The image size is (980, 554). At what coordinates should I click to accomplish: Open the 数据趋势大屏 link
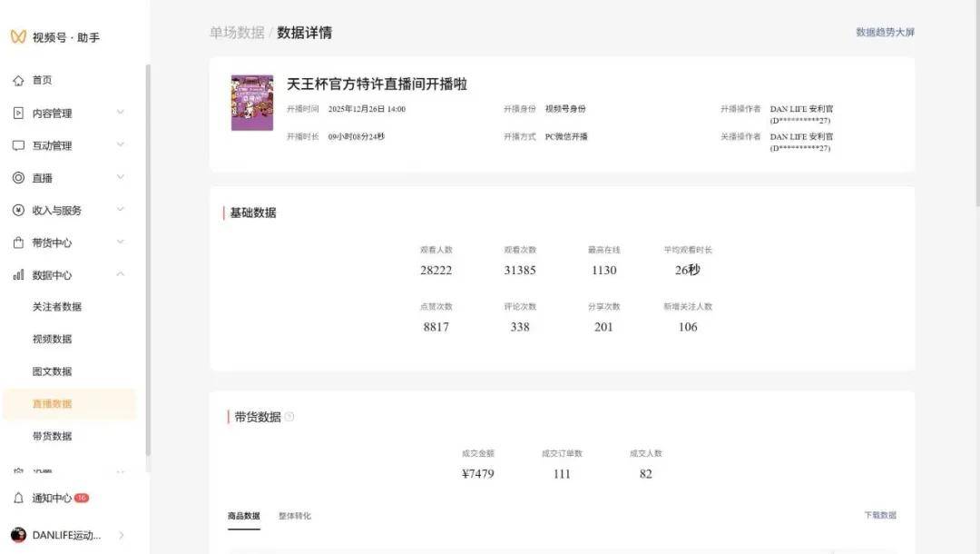885,33
